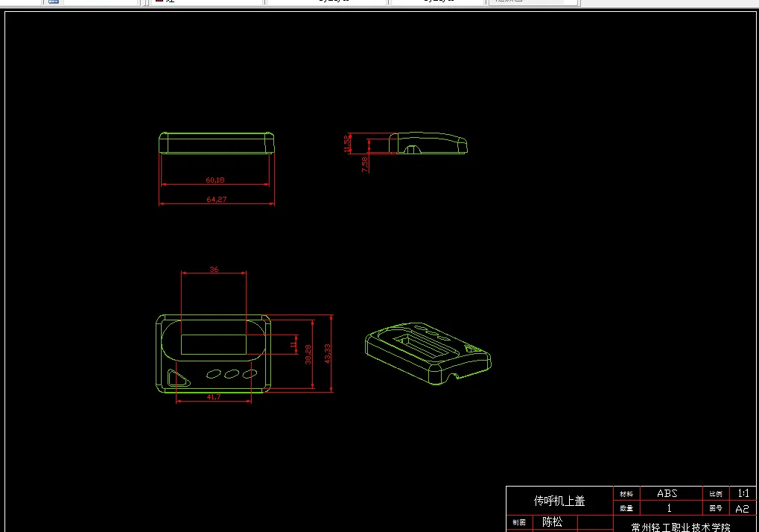Click the 图号 label in title block
The width and height of the screenshot is (759, 532).
point(716,508)
